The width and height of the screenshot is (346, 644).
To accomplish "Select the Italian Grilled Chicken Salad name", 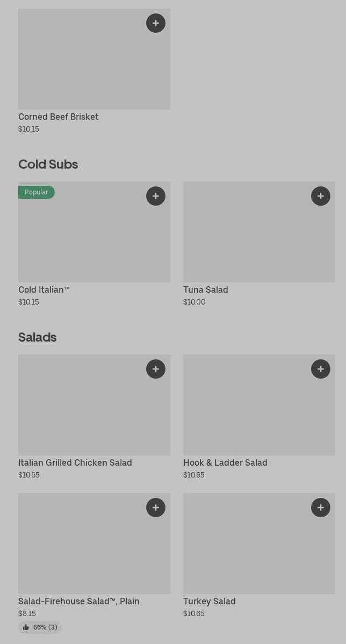I will tap(75, 463).
